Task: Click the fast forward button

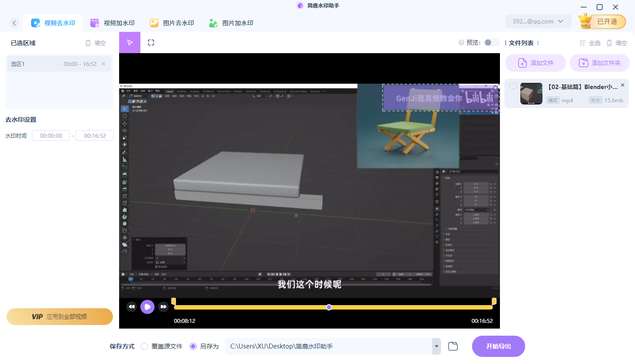Action: (163, 306)
